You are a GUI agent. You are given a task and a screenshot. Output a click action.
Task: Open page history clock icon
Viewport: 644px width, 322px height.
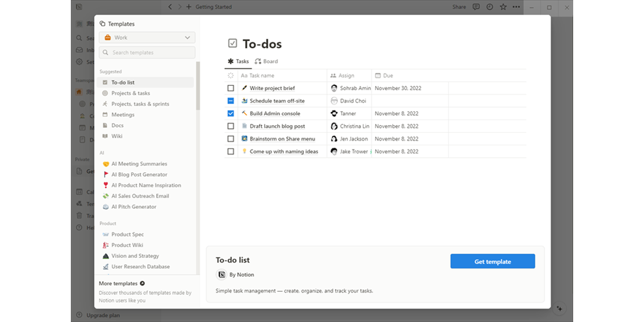489,7
